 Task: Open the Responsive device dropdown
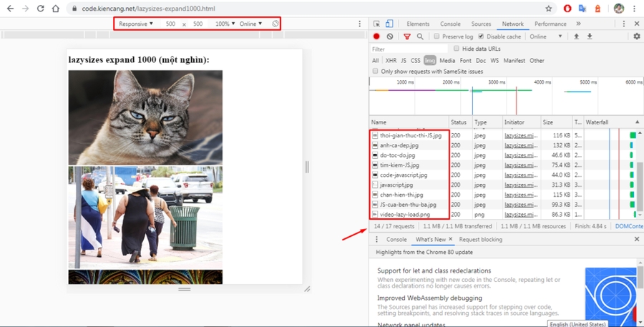136,24
